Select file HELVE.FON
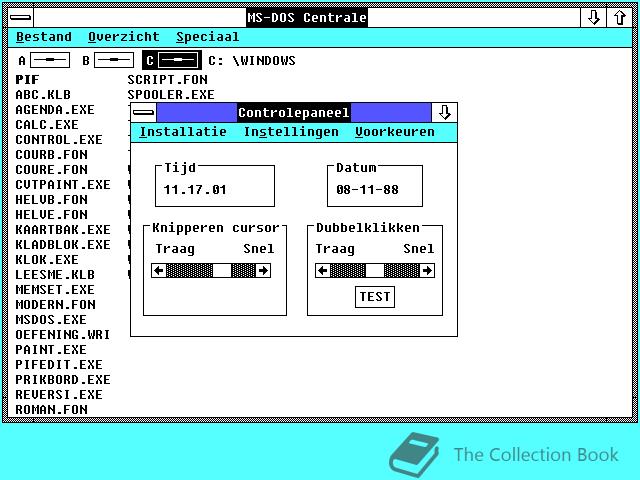The image size is (640, 480). tap(51, 215)
